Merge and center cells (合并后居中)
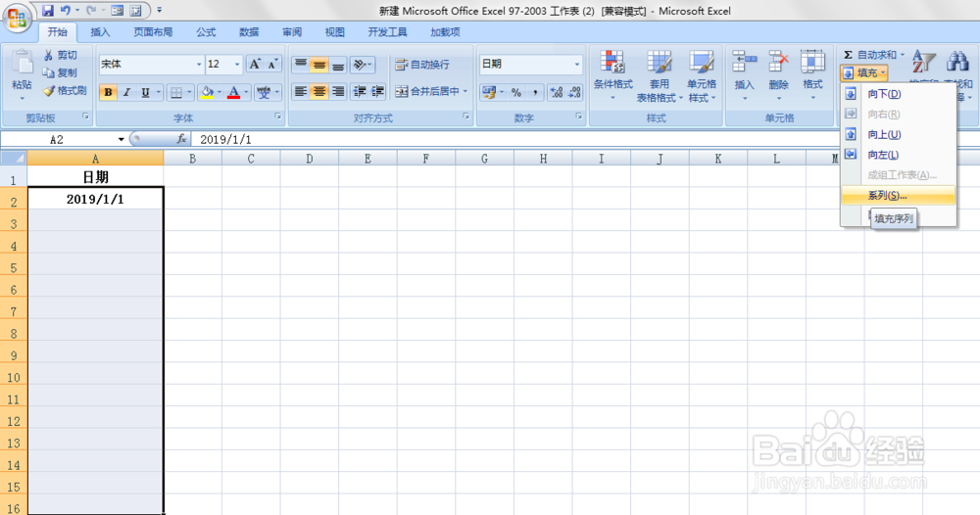 coord(431,92)
